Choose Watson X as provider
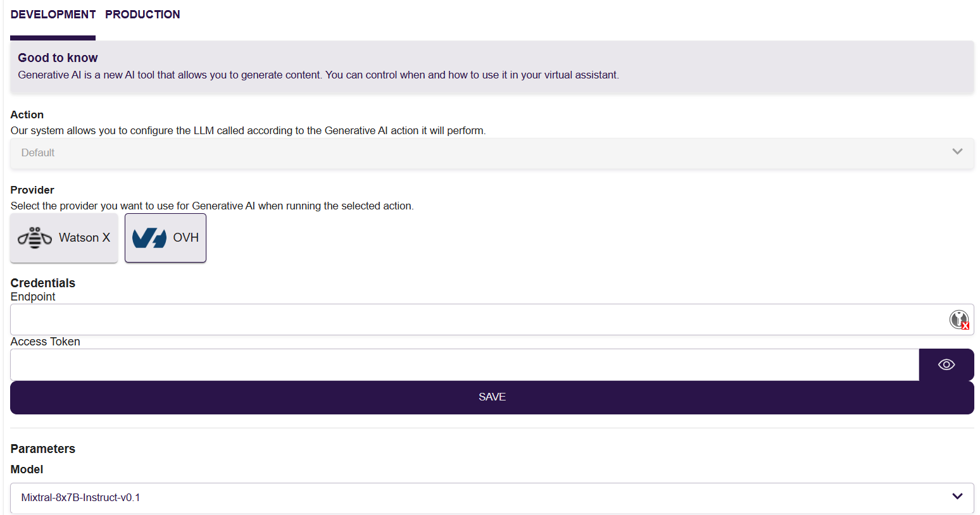Screen dimensions: 980x515 tap(64, 238)
